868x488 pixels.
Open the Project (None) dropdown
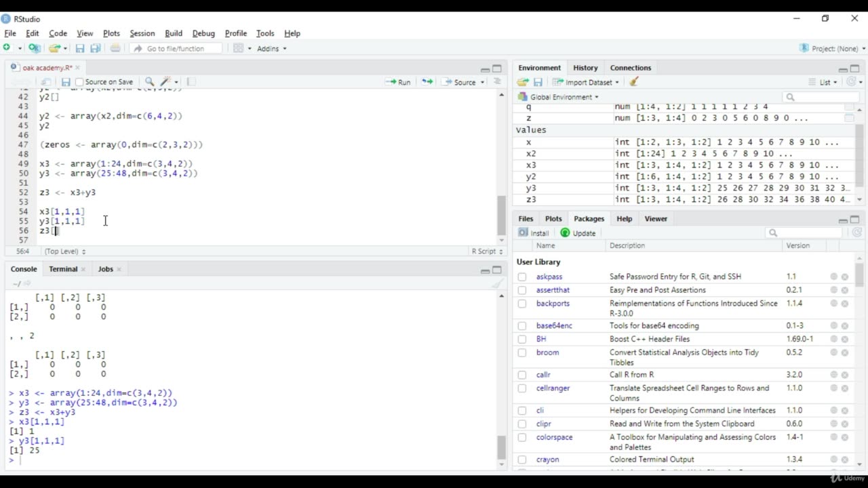[833, 48]
